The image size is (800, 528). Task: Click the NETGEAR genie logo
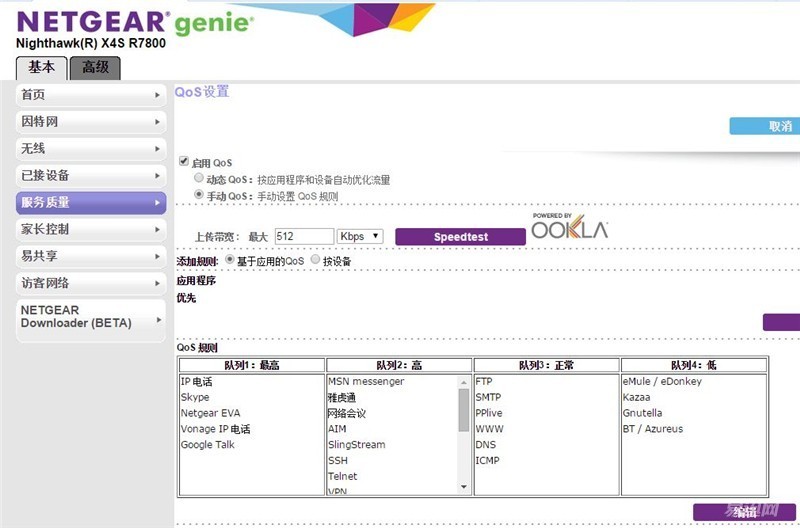coord(135,22)
